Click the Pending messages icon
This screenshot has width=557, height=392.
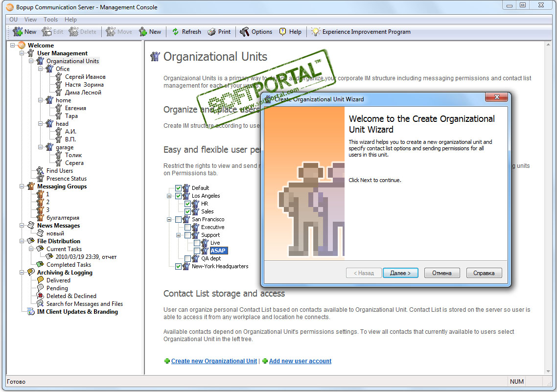[x=41, y=288]
